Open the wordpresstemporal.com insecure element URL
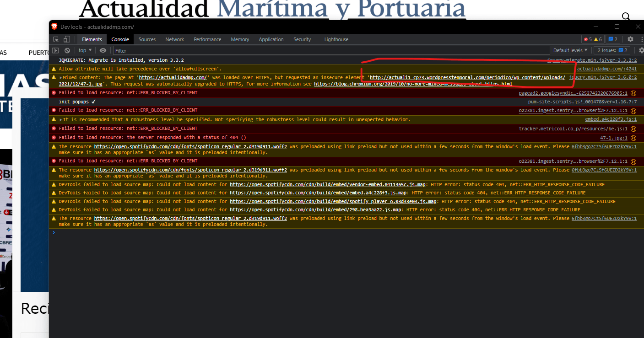 pyautogui.click(x=467, y=78)
